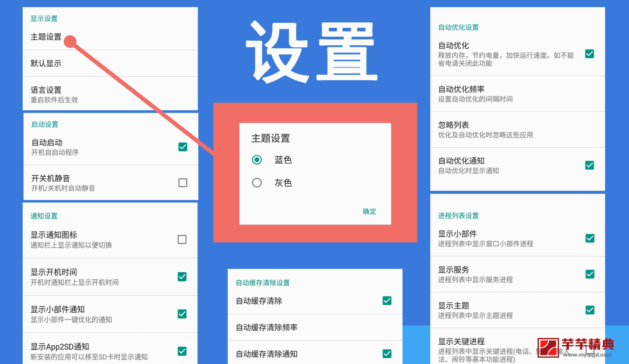Screen dimensions: 629x364
Task: Uncheck 显示小部件 in process list settings
Action: click(x=590, y=238)
